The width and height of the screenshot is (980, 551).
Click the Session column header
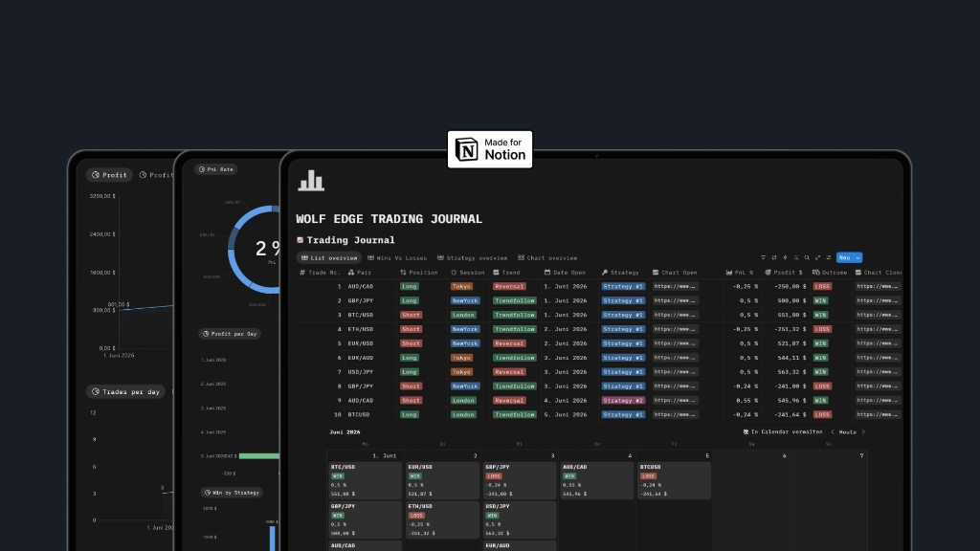pyautogui.click(x=467, y=273)
